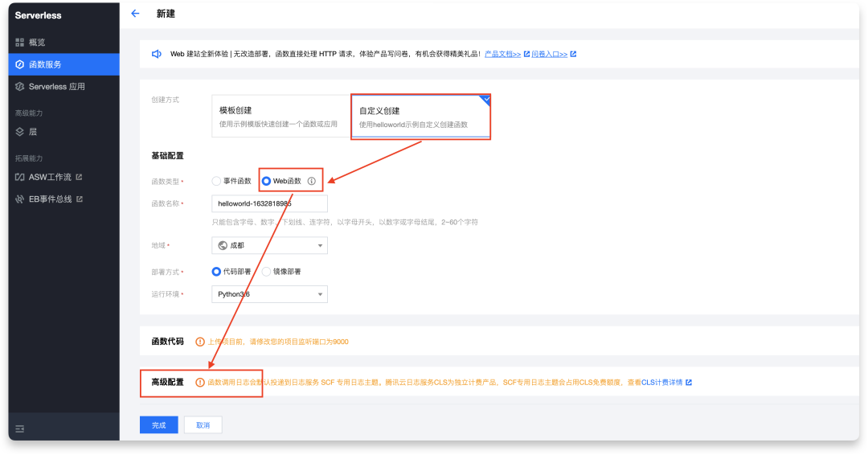Click the globe icon in 地域 field
868x455 pixels.
click(223, 245)
